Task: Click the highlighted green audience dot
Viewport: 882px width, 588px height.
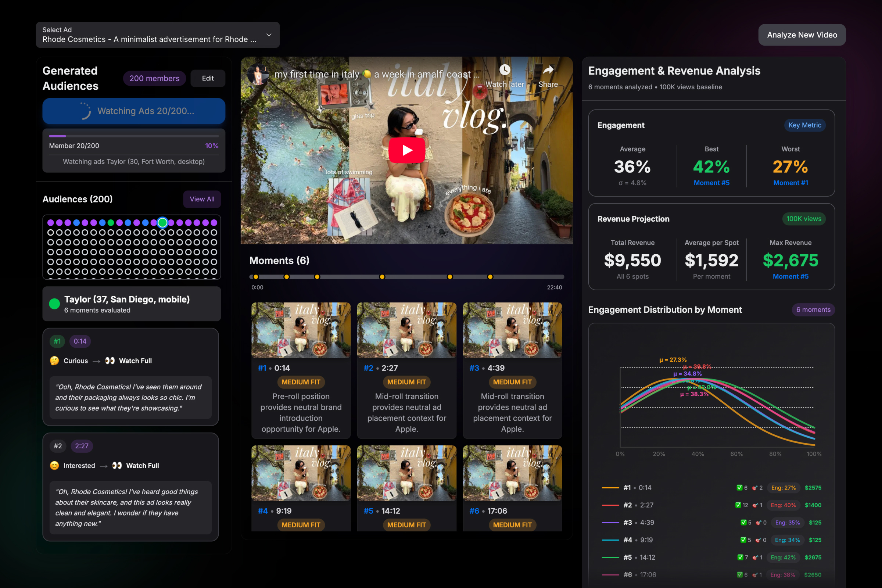Action: pos(162,223)
